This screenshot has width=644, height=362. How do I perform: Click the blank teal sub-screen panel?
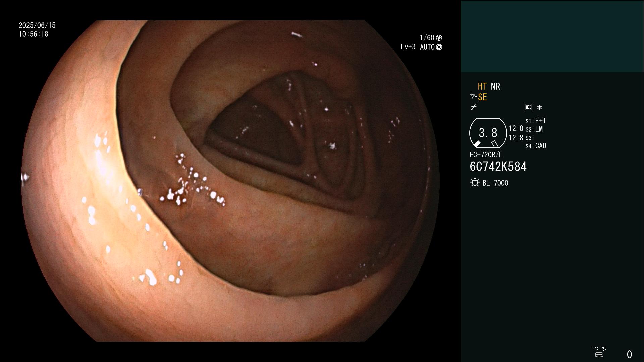tap(552, 36)
